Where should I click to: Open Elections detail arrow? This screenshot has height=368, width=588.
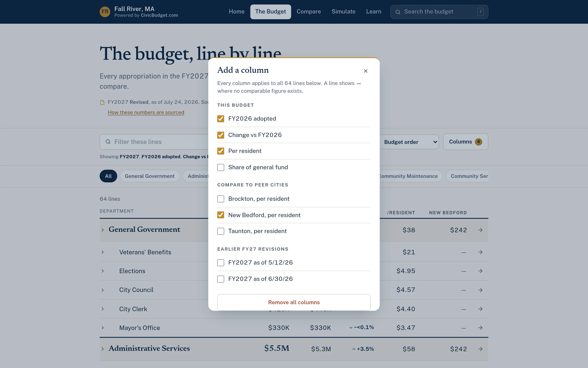[x=480, y=271]
